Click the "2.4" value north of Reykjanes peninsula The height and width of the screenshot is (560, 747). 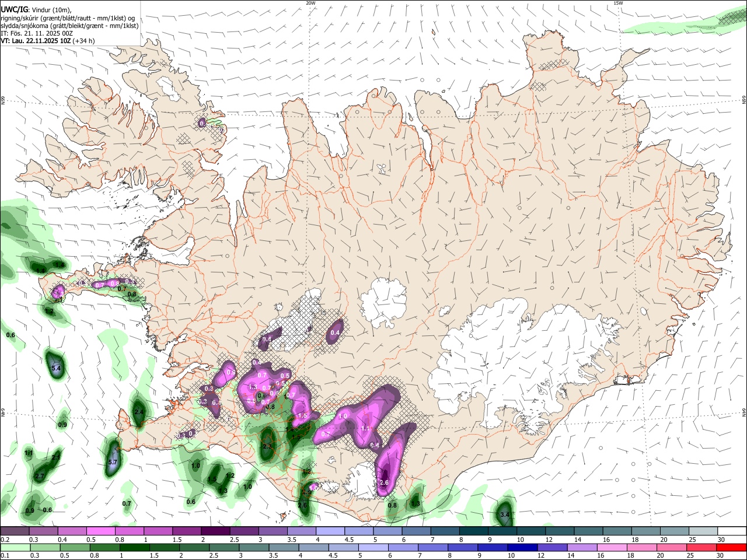coord(139,412)
